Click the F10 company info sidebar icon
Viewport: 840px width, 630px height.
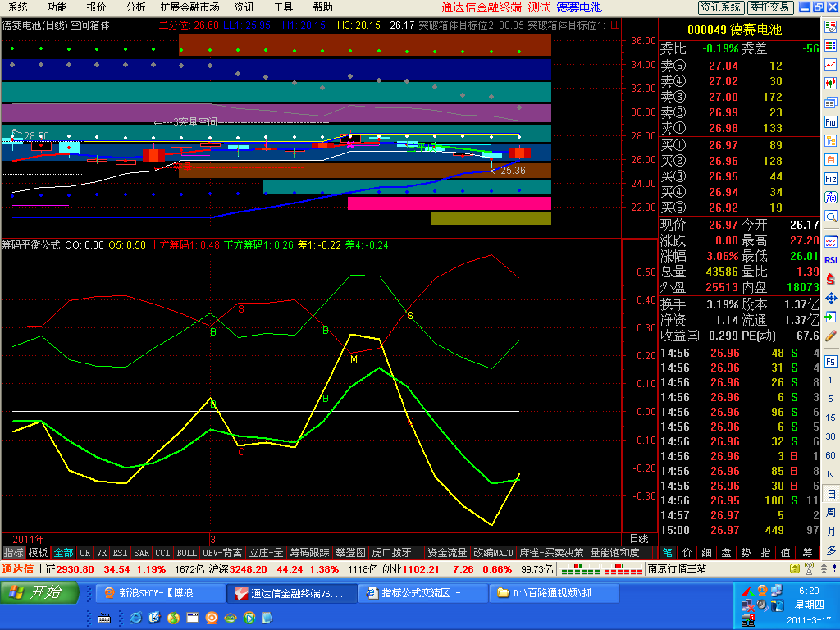click(831, 121)
